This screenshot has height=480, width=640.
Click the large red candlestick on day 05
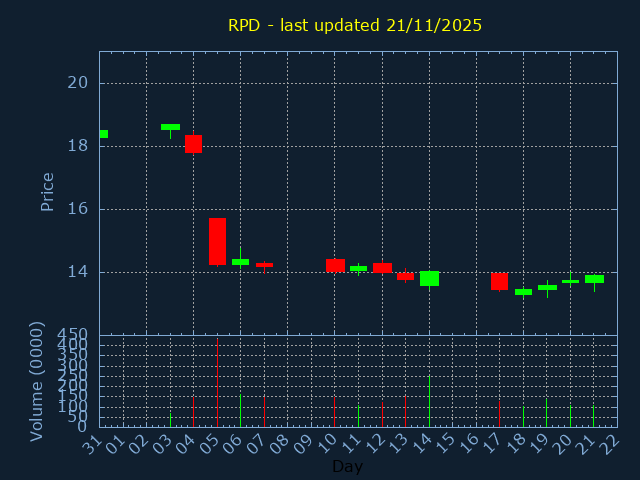click(217, 241)
